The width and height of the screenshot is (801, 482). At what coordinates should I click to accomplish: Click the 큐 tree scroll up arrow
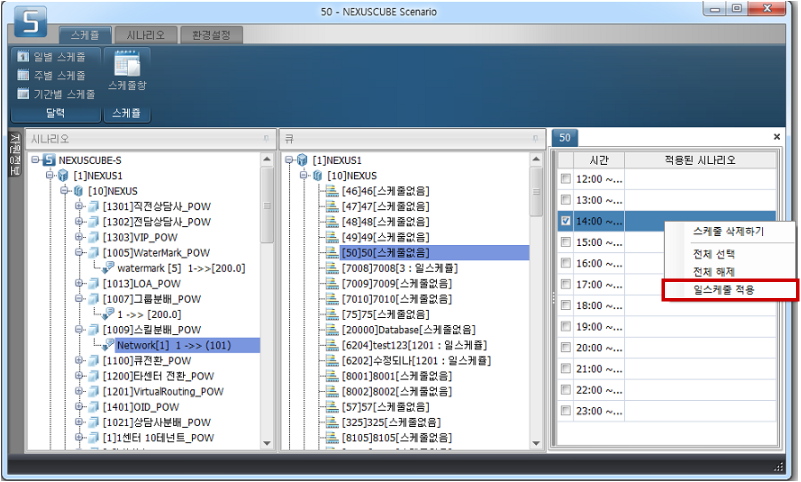click(x=536, y=159)
